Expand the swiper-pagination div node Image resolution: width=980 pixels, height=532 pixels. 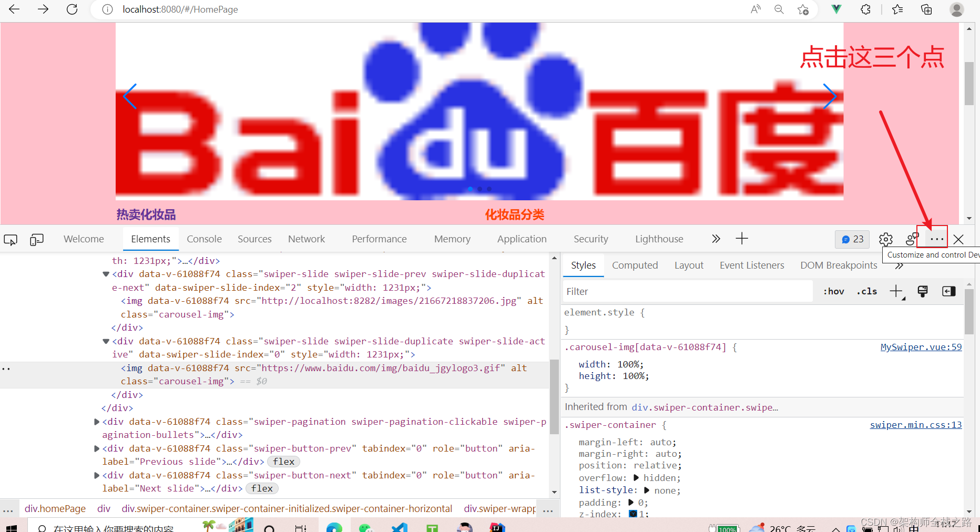point(97,422)
